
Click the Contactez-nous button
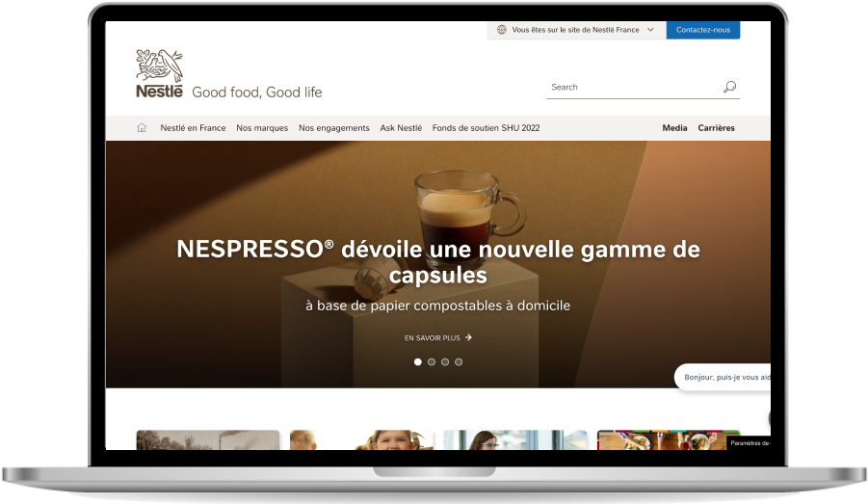703,30
